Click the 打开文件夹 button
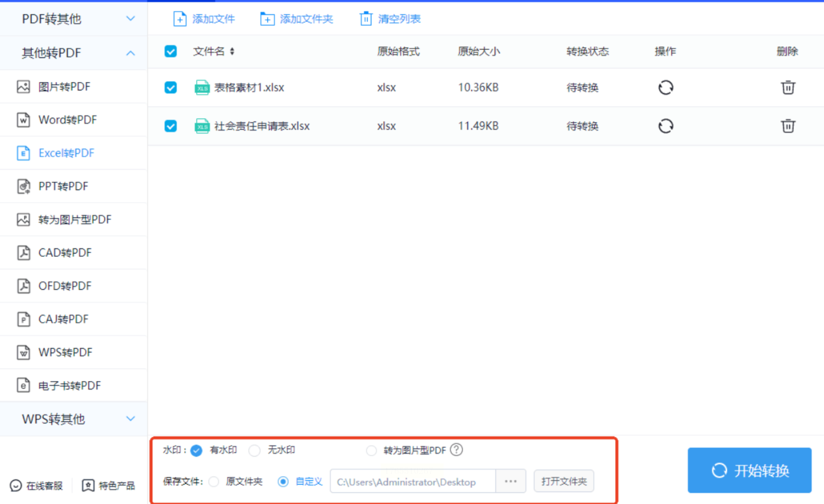The image size is (824, 504). point(563,481)
